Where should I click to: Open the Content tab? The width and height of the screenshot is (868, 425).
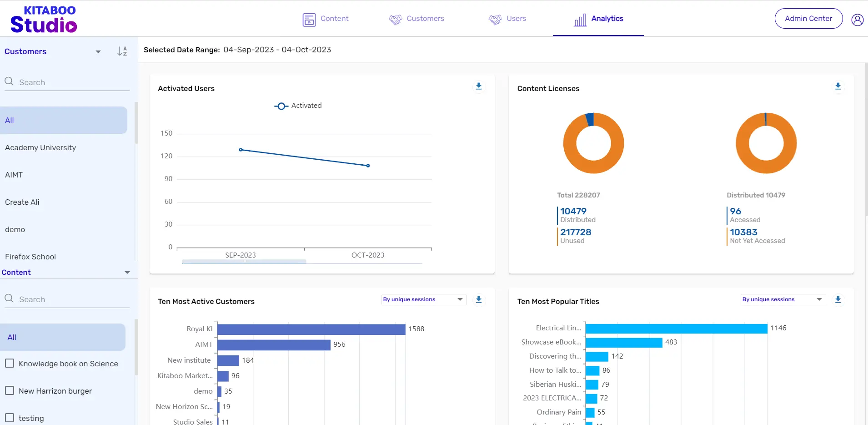pyautogui.click(x=326, y=19)
